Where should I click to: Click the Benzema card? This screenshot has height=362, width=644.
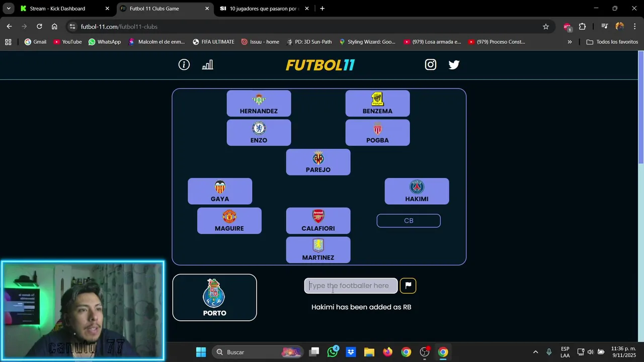pyautogui.click(x=377, y=104)
